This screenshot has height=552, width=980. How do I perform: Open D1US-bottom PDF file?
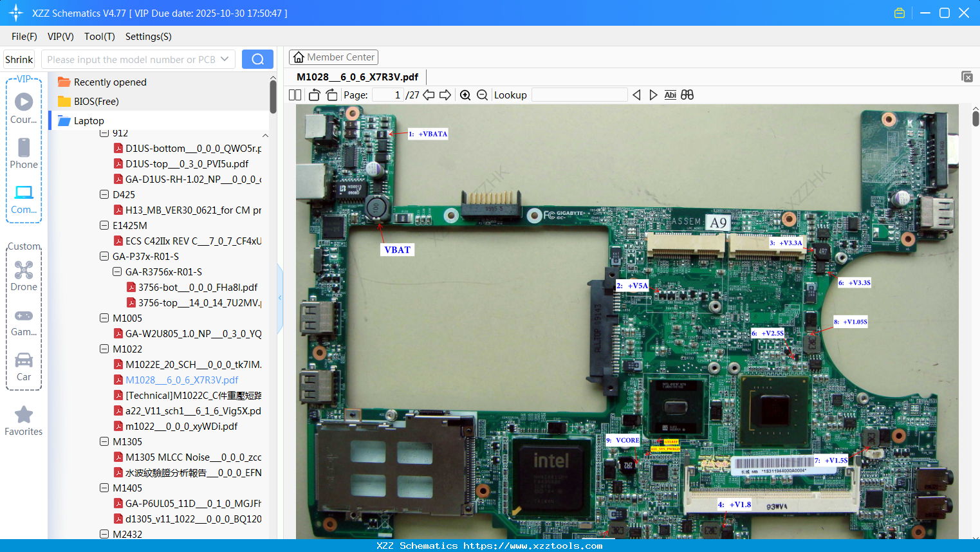tap(187, 148)
